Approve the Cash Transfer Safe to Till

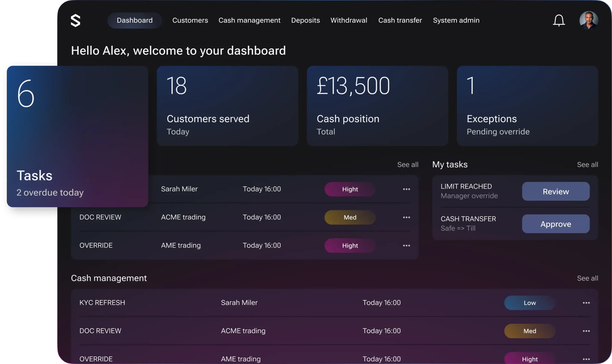coord(556,224)
